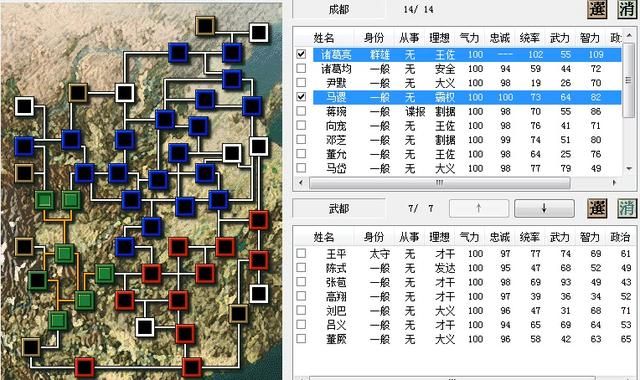Click the top list horizontal scrollbar thumb
The width and height of the screenshot is (640, 380).
click(x=440, y=183)
